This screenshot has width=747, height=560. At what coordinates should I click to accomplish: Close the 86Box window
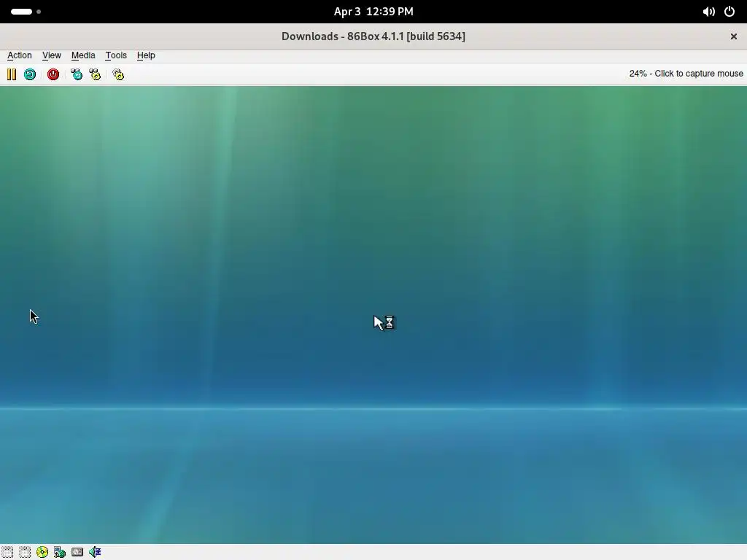pos(734,36)
